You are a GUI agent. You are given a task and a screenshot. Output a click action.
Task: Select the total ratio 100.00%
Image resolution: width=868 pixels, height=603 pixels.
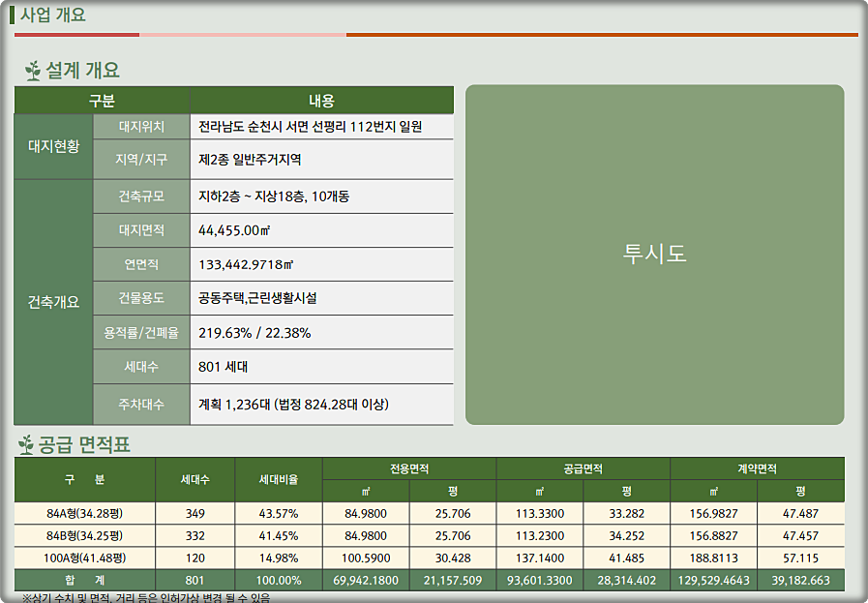coord(279,581)
